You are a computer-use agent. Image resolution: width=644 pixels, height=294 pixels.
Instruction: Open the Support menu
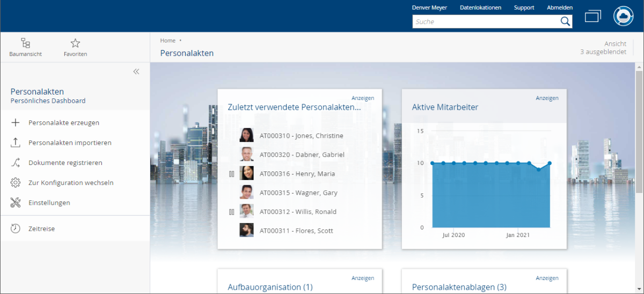point(524,8)
